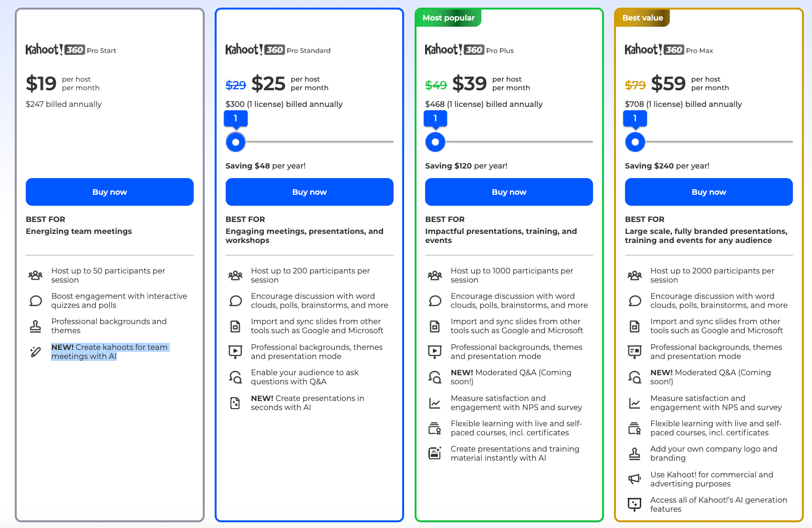Click '$468 (1 license) billed annually' text
Image resolution: width=812 pixels, height=528 pixels.
pyautogui.click(x=484, y=104)
